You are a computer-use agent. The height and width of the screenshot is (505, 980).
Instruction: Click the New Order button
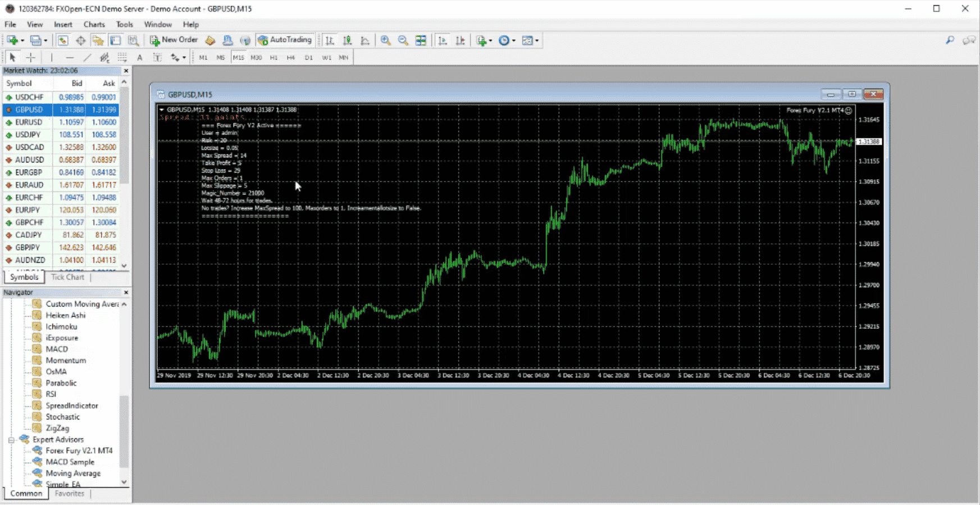[x=174, y=40]
